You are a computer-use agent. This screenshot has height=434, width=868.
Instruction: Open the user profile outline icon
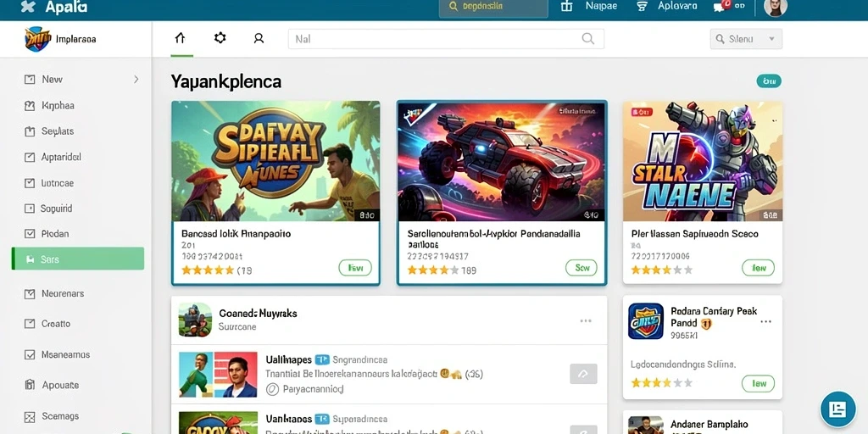pyautogui.click(x=259, y=38)
